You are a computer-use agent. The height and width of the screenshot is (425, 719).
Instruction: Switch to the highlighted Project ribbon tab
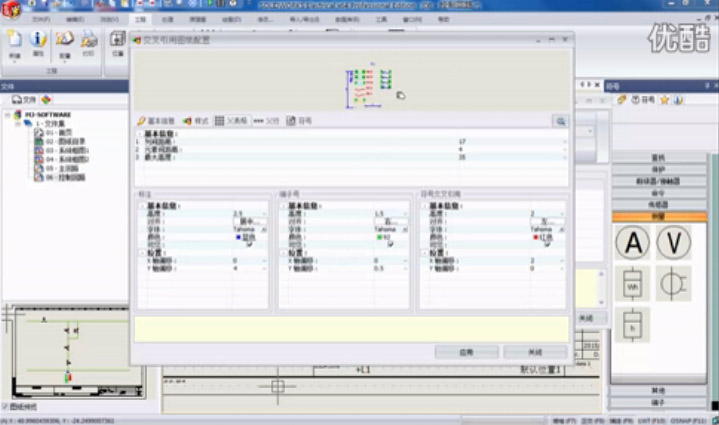click(140, 20)
